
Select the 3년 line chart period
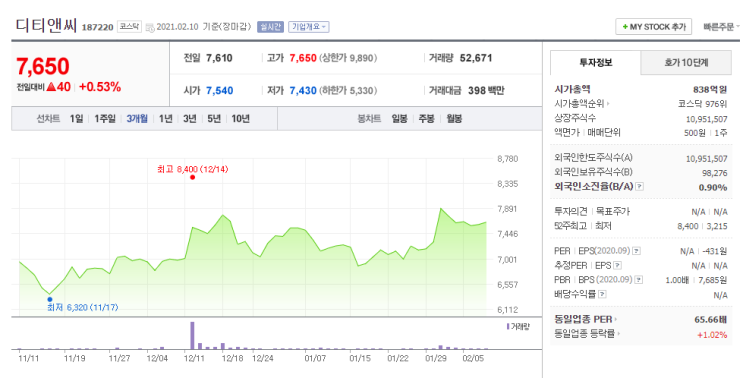(190, 118)
